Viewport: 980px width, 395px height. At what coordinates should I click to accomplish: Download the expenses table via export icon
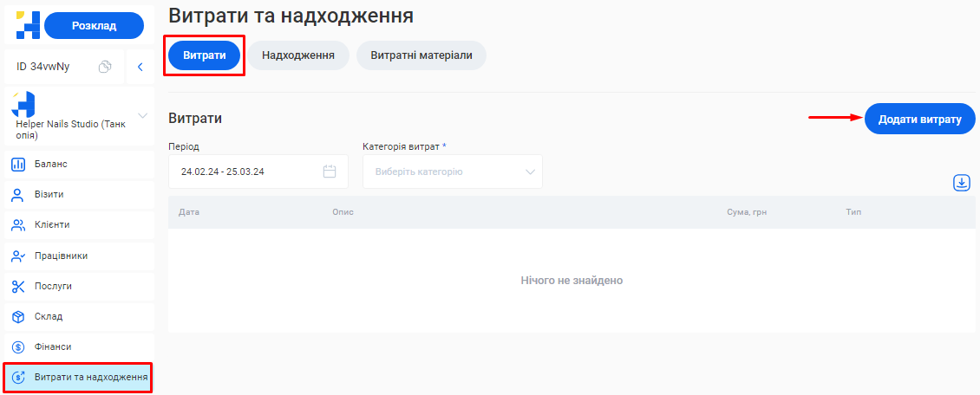pyautogui.click(x=961, y=183)
